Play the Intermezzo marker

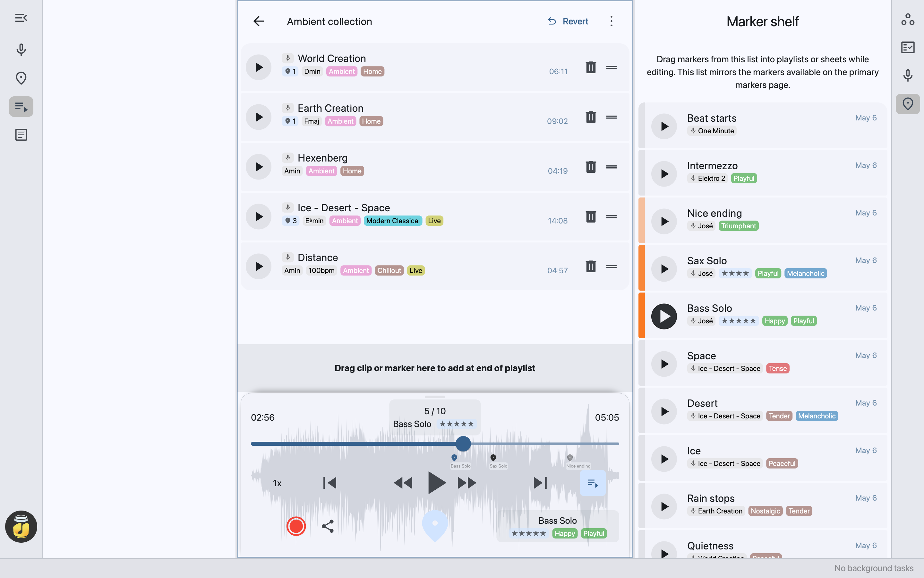[x=664, y=174]
